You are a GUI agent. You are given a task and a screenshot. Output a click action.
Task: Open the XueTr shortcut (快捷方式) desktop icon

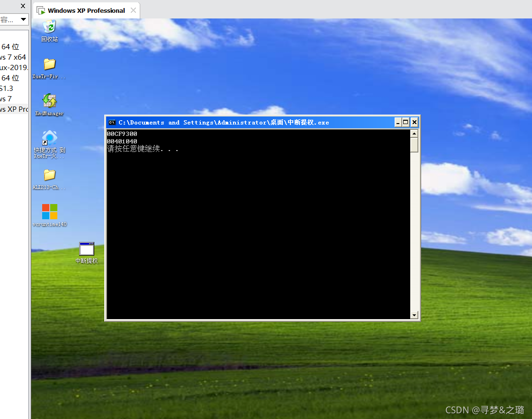[x=50, y=144]
